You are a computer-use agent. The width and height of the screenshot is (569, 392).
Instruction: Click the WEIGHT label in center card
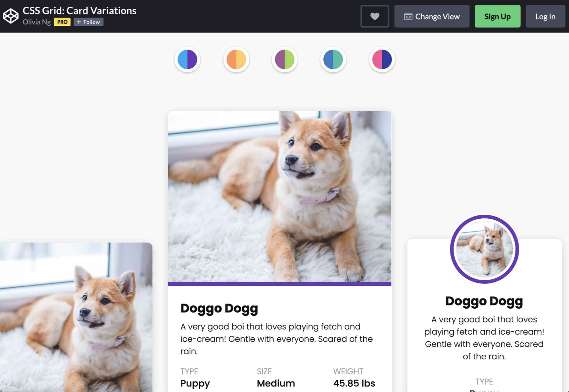348,371
